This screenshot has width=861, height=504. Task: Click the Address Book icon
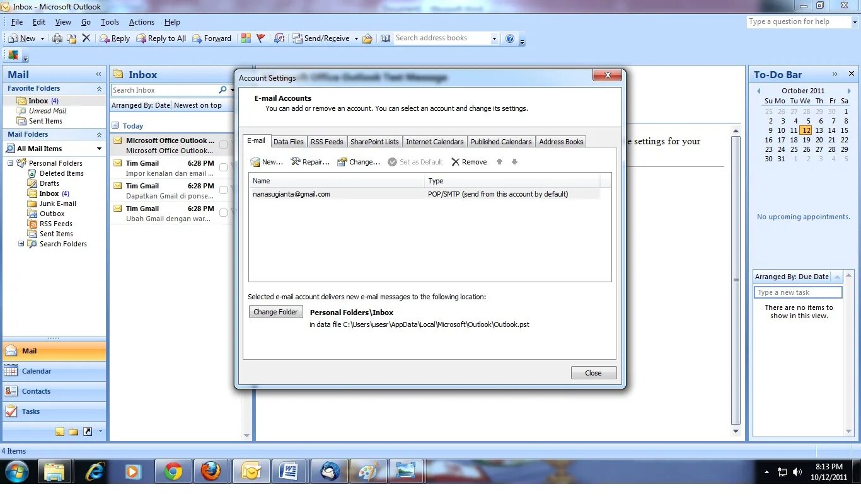[386, 38]
